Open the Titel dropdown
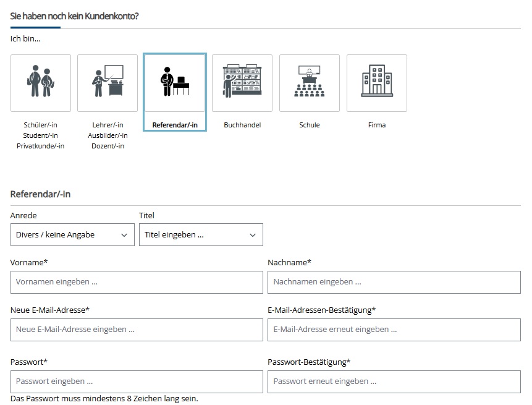The height and width of the screenshot is (405, 532). [x=201, y=234]
